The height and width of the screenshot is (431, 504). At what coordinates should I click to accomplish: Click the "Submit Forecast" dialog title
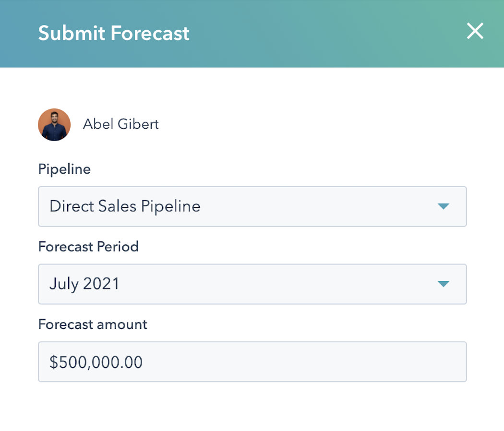pos(114,33)
